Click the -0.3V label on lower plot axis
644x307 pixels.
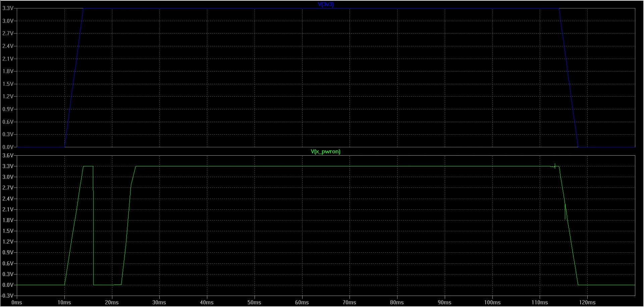pyautogui.click(x=7, y=296)
